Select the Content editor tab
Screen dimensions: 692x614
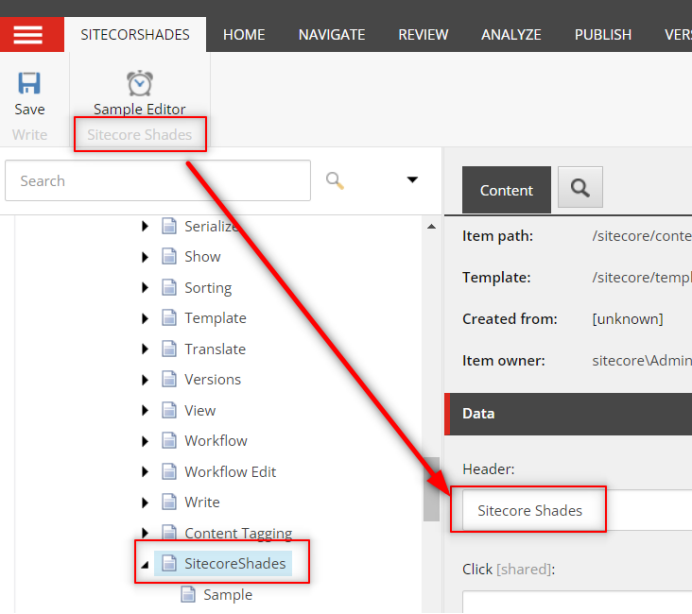[x=506, y=190]
